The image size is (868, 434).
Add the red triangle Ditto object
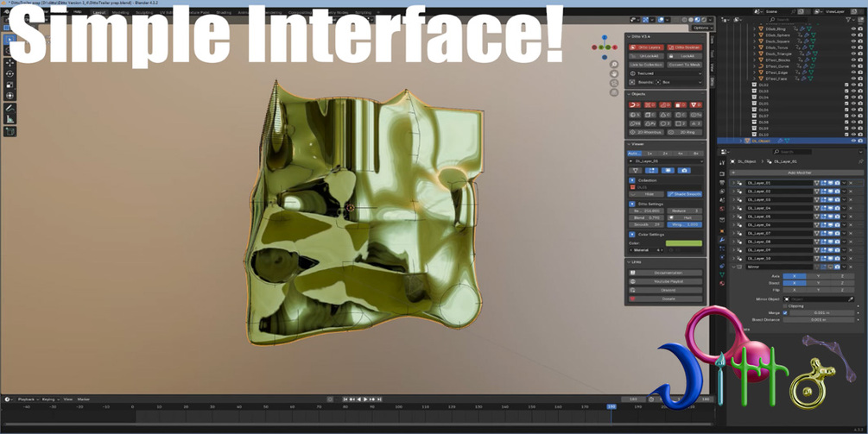tap(696, 105)
